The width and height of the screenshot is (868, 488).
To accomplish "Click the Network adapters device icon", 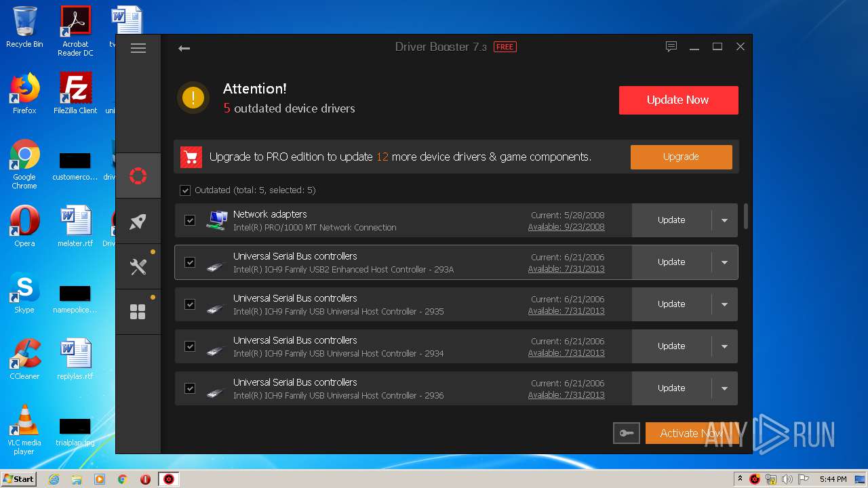I will click(217, 220).
